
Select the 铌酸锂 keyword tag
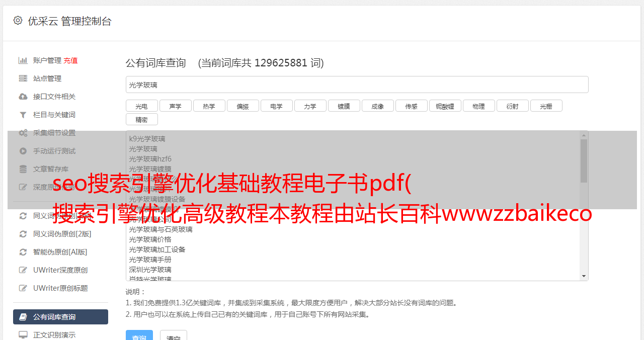pyautogui.click(x=445, y=106)
